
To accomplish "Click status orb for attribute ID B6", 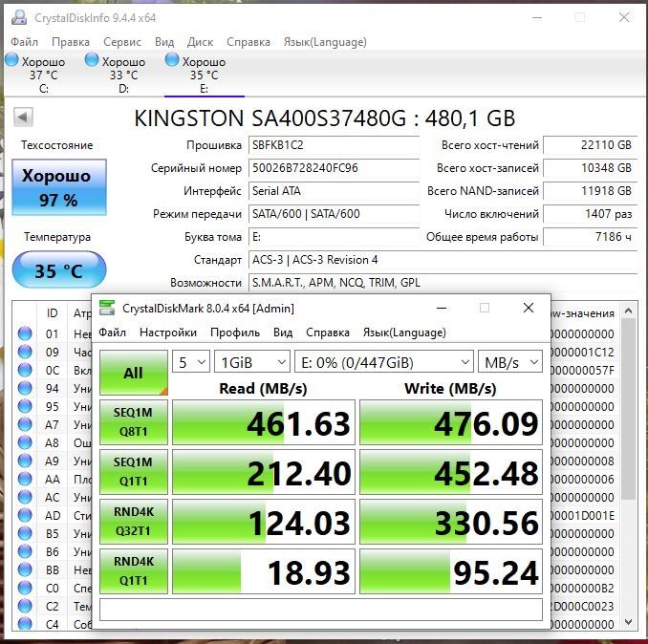I will tap(25, 551).
